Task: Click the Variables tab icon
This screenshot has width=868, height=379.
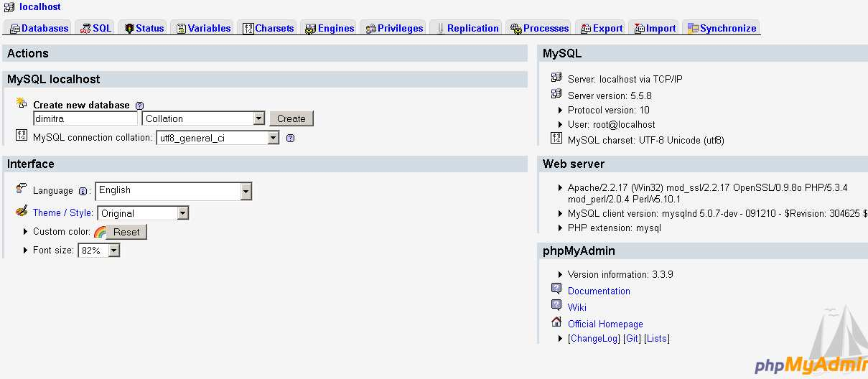Action: [182, 29]
